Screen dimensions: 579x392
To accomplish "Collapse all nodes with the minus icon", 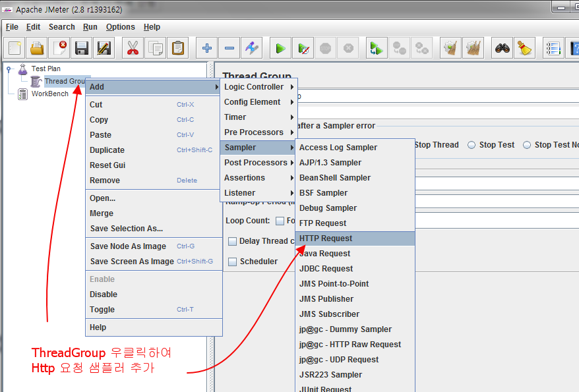I will coord(229,48).
